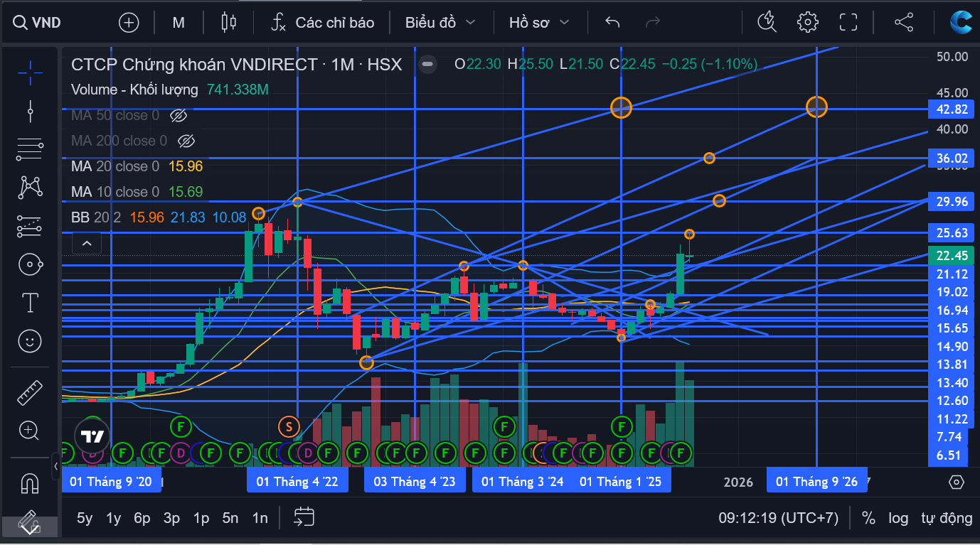
Task: Toggle logarithmic scale with log
Action: click(898, 518)
